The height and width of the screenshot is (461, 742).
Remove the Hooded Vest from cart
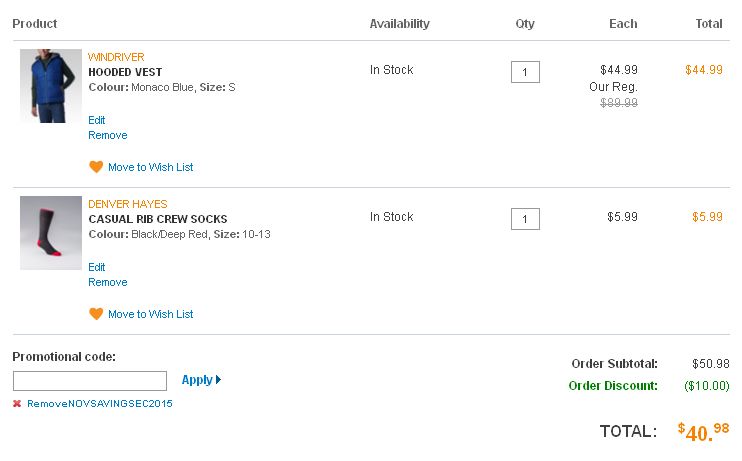coord(108,135)
